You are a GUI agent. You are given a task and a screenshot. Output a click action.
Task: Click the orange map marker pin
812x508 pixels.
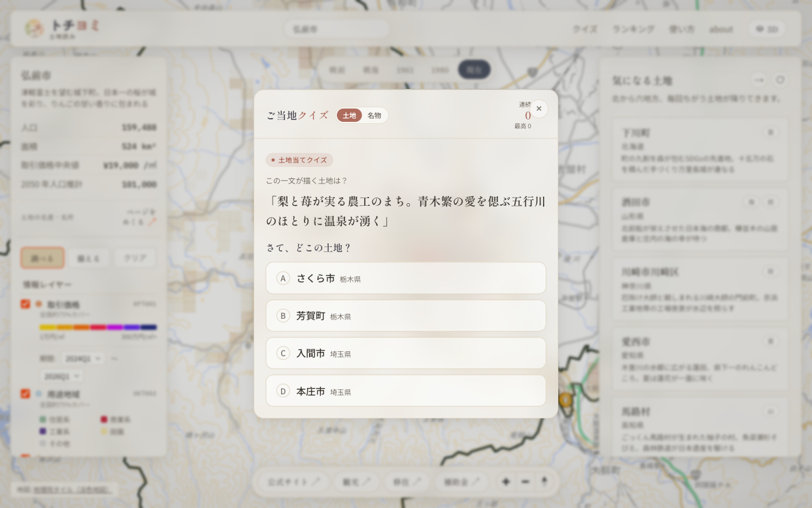(565, 400)
